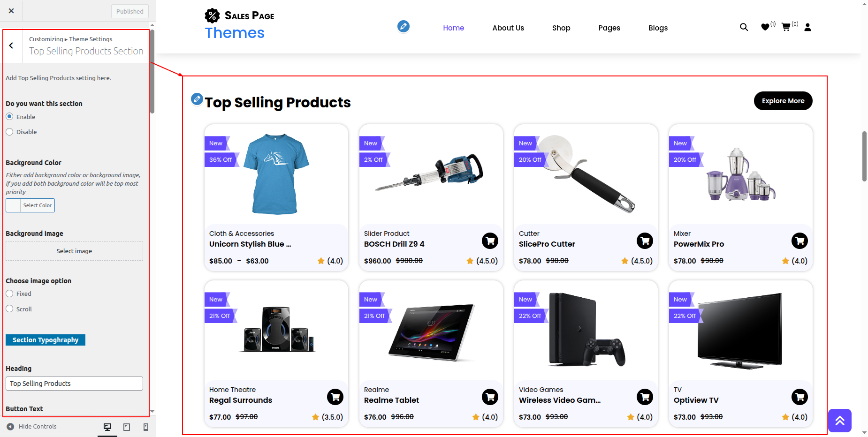868x437 pixels.
Task: Click the scroll-to-top double arrow button
Action: click(839, 421)
